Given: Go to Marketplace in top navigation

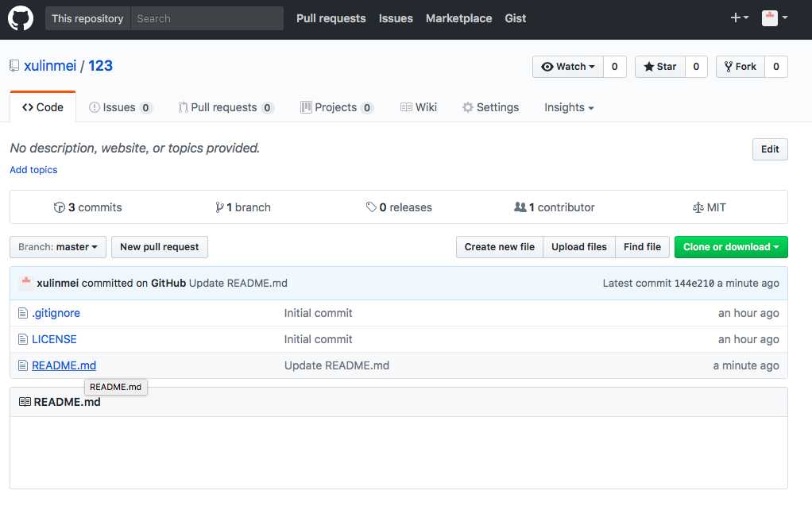Looking at the screenshot, I should coord(458,18).
